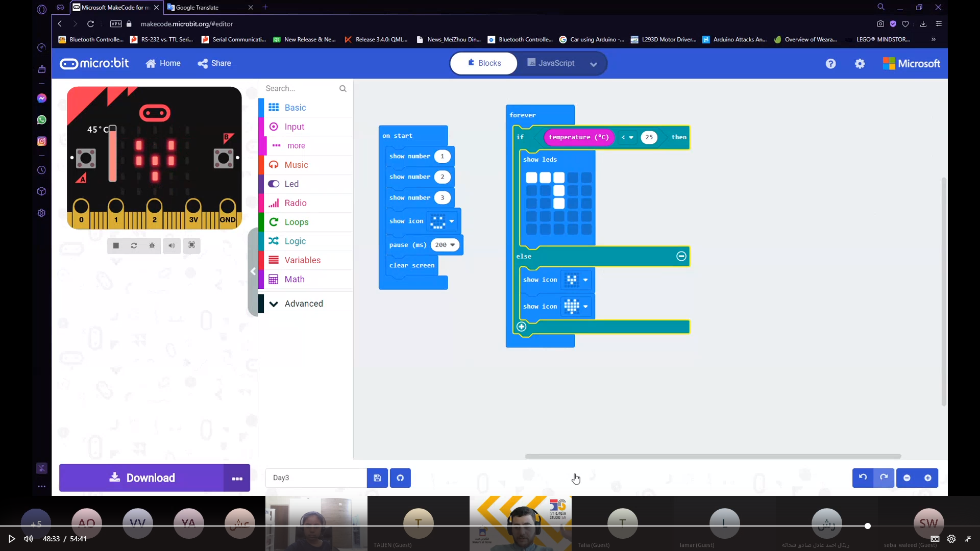Zoom in on the blocks workspace
Screen dimensions: 980x551
pos(928,478)
